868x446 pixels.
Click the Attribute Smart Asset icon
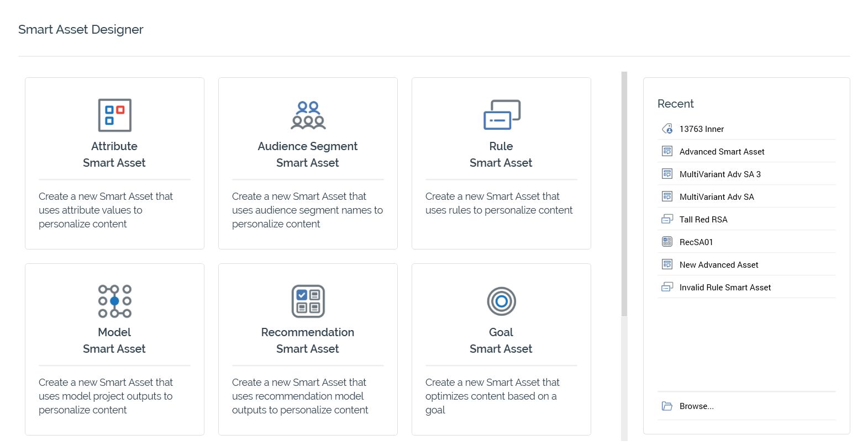[114, 115]
